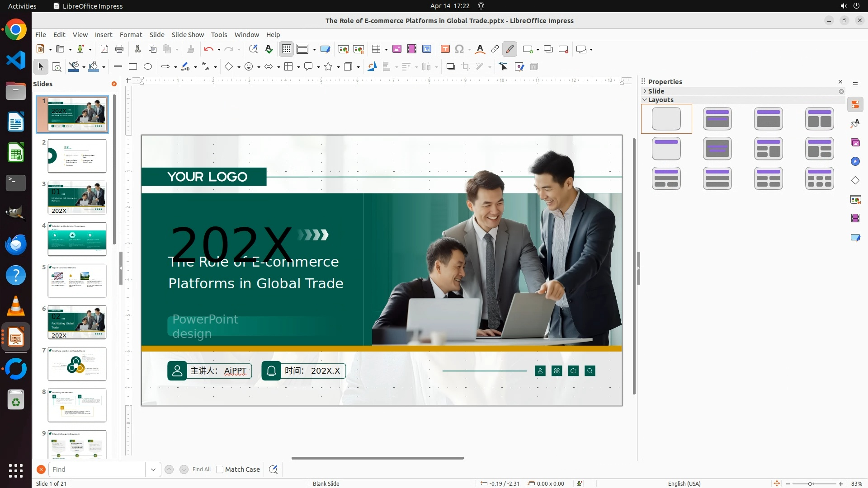
Task: Click the Insert Image icon
Action: coord(397,49)
